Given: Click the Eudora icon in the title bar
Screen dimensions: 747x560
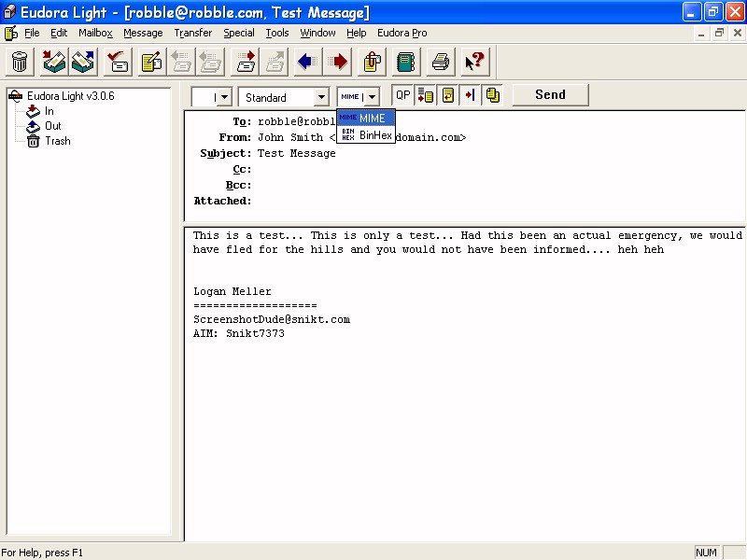Looking at the screenshot, I should [9, 12].
